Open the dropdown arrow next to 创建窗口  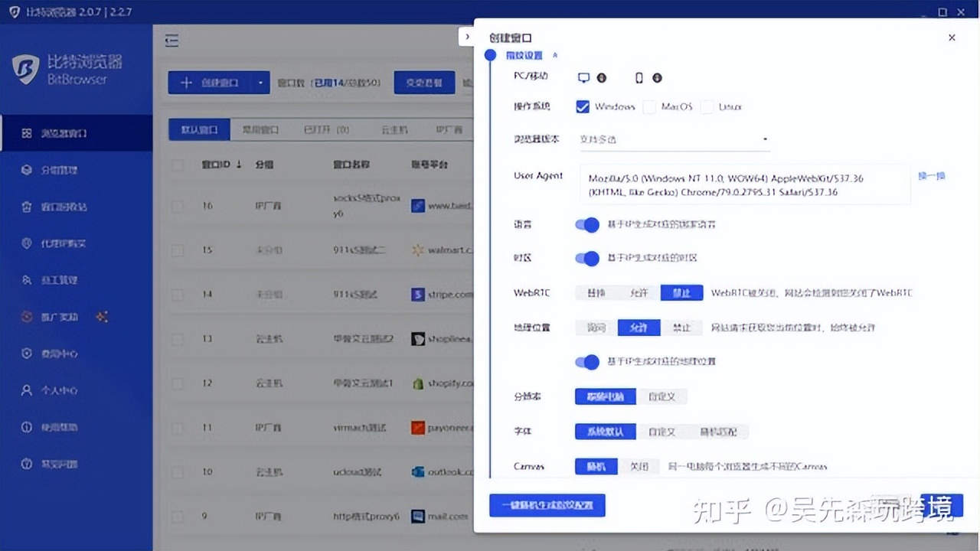point(261,83)
